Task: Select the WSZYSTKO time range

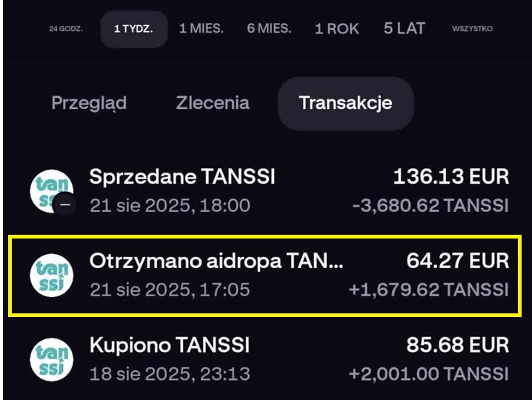Action: tap(472, 30)
